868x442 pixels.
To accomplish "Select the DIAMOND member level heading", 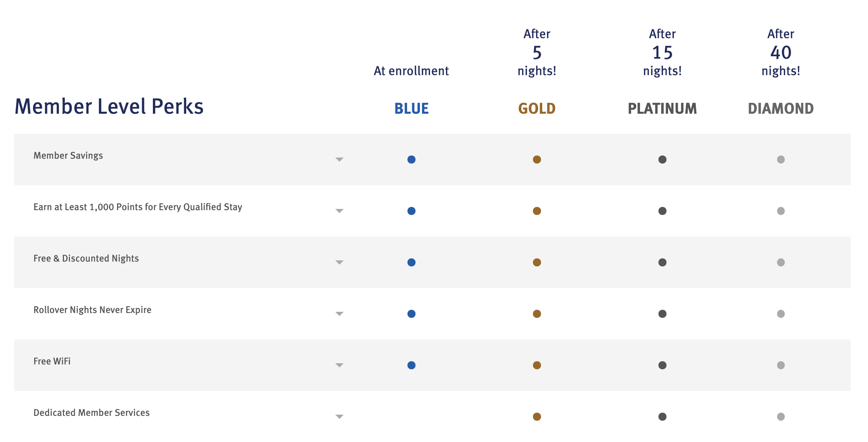I will [781, 108].
